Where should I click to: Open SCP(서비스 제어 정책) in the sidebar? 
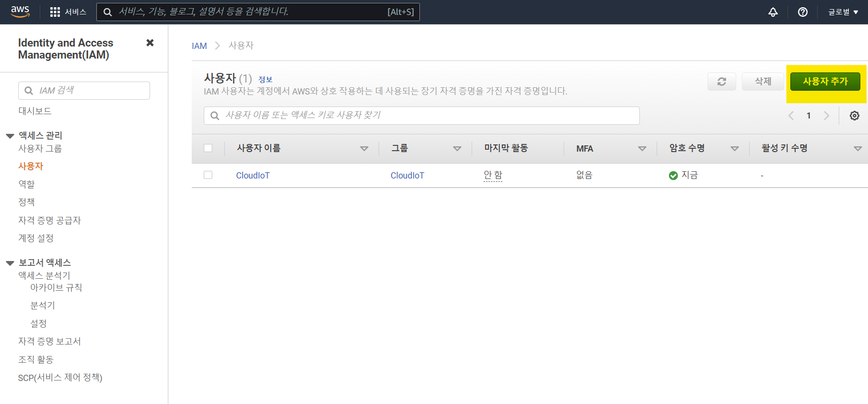60,378
